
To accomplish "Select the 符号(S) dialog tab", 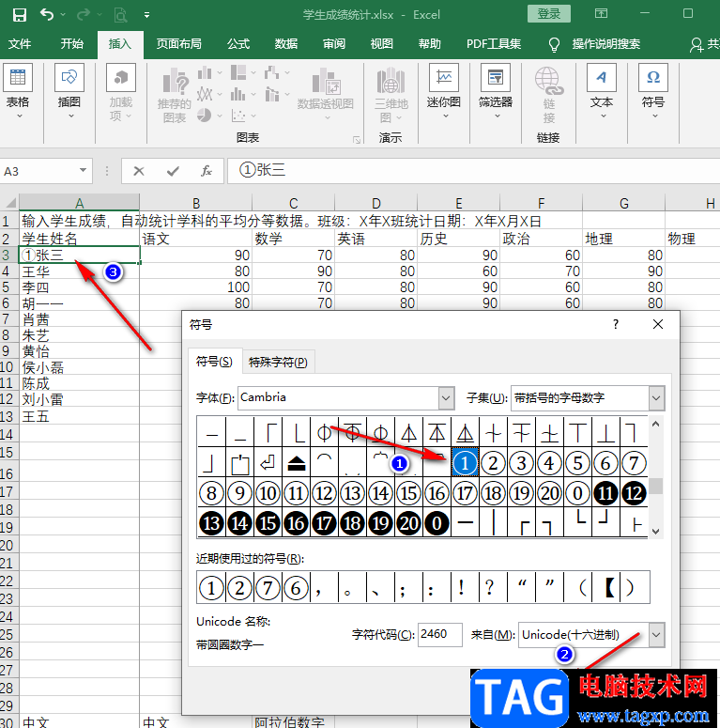I will point(214,362).
